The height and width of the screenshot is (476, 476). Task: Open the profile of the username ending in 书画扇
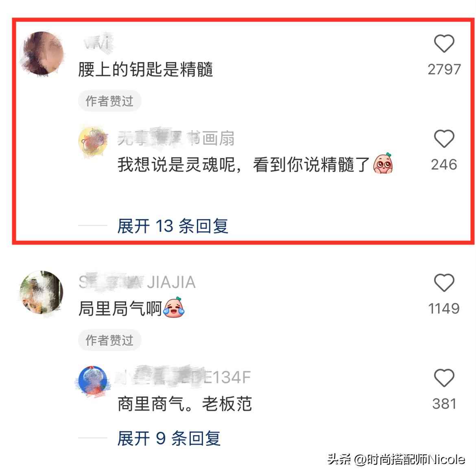pyautogui.click(x=176, y=138)
